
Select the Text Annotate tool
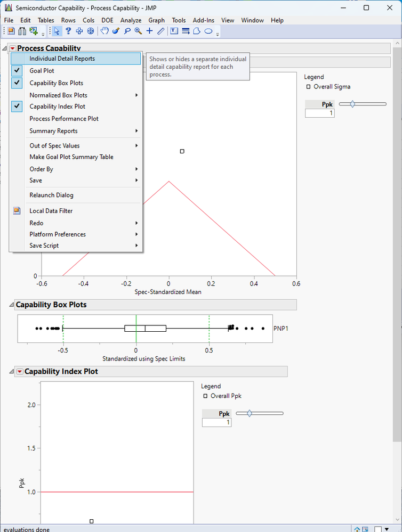coord(174,31)
